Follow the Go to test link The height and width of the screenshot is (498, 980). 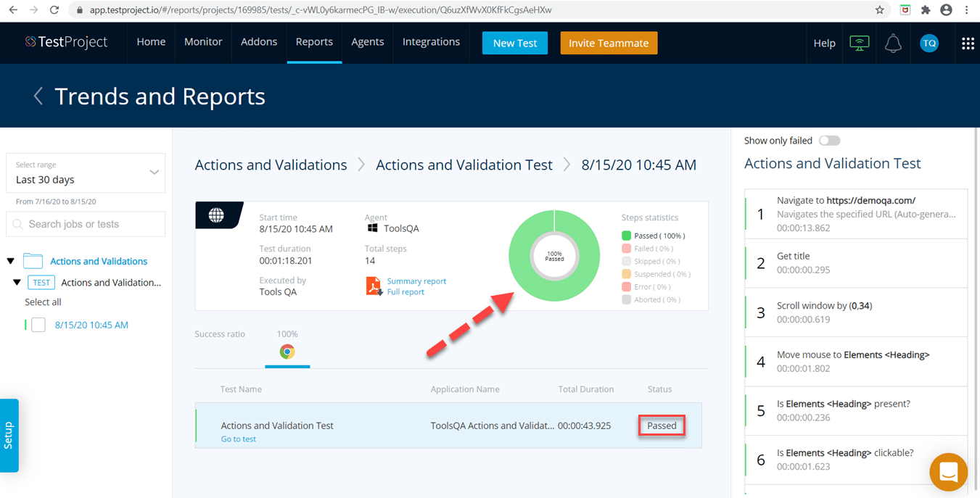pyautogui.click(x=238, y=439)
